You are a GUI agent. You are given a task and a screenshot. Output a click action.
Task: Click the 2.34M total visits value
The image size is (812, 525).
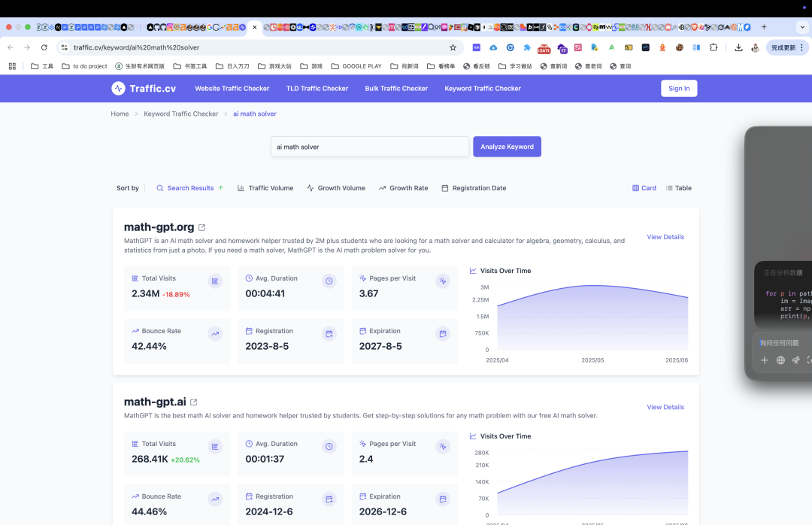(x=146, y=293)
